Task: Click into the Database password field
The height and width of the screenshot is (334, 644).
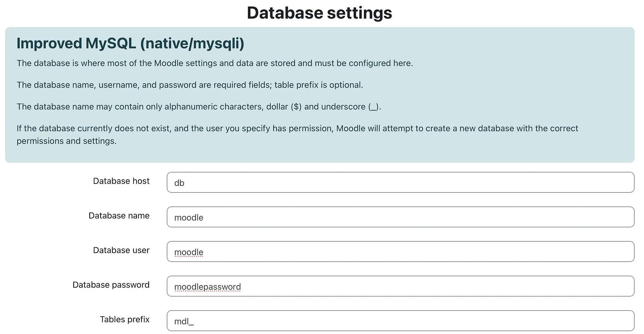Action: pos(401,286)
